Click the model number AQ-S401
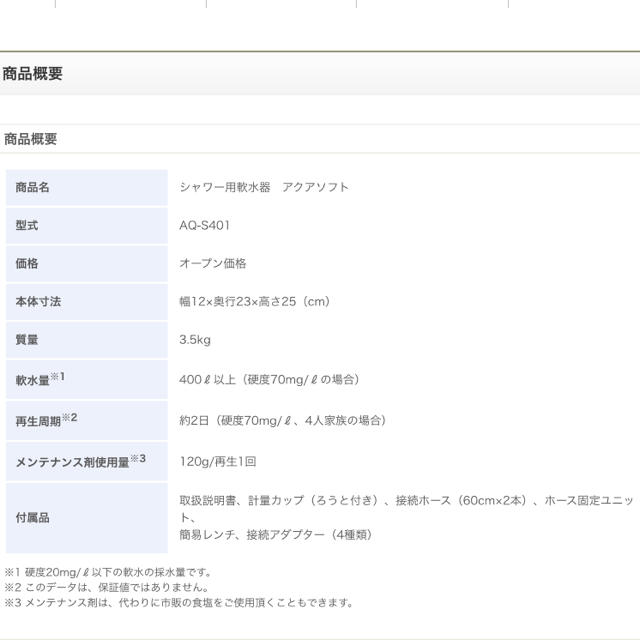Screen dimensions: 640x640 click(x=204, y=225)
